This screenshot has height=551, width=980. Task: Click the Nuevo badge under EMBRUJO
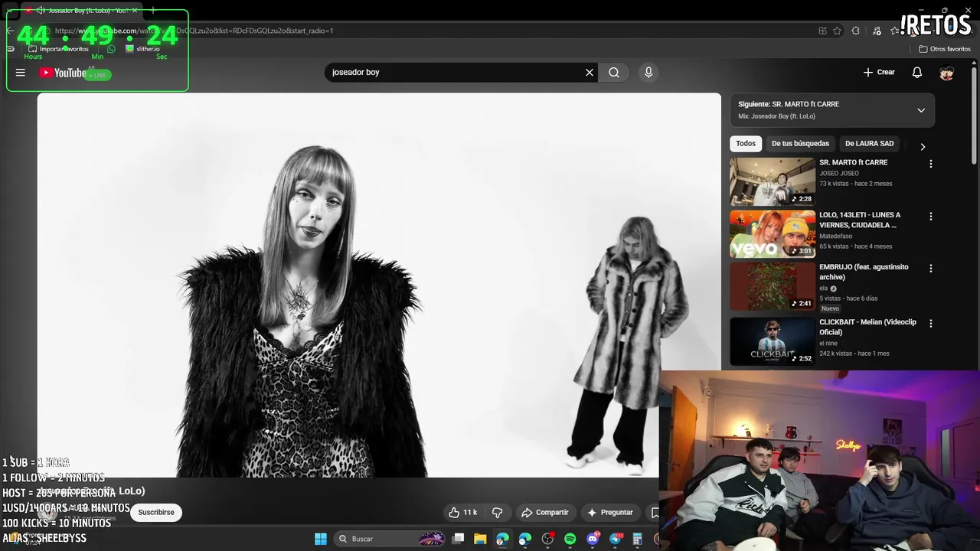tap(830, 308)
